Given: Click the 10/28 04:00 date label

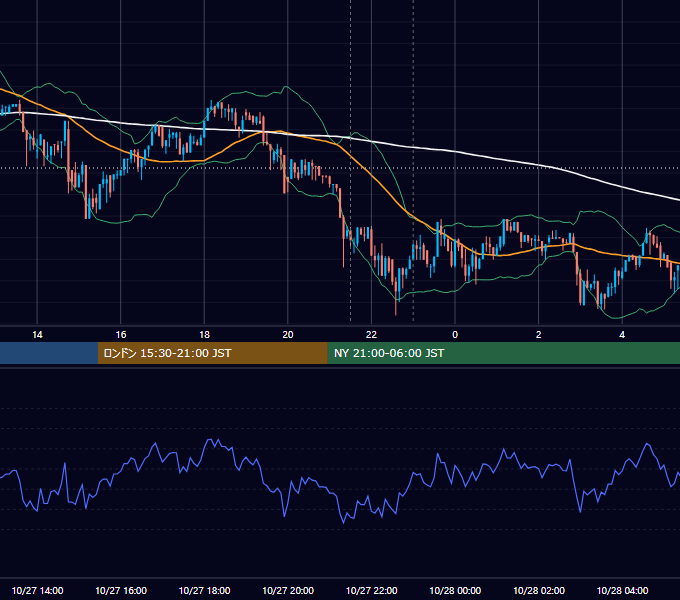Looking at the screenshot, I should (x=622, y=590).
